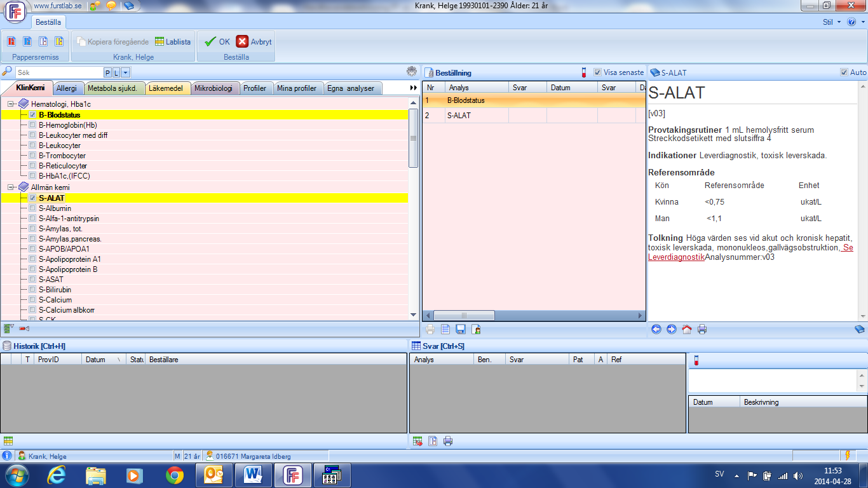Open the gear settings icon above analysis list
Screen dimensions: 868x488
[412, 71]
